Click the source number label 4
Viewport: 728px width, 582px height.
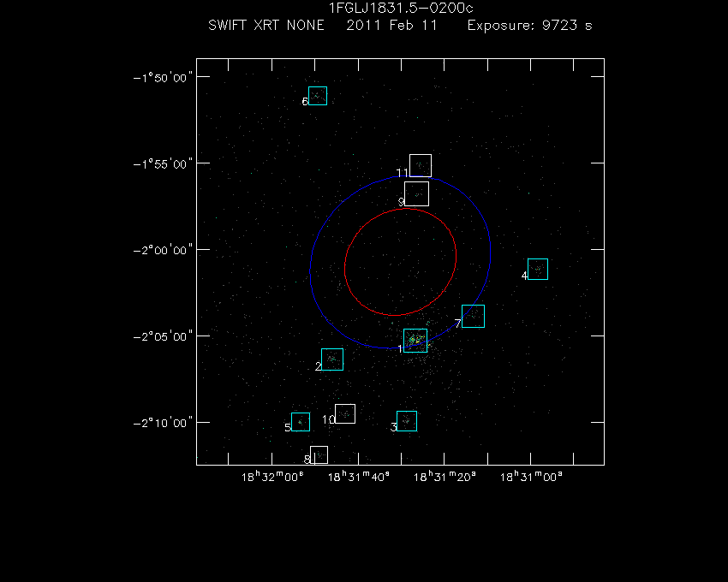click(524, 276)
